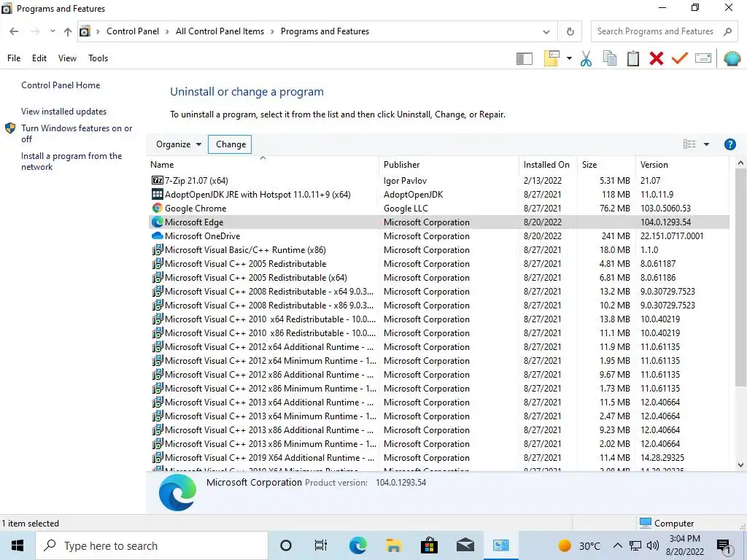
Task: Click Control Panel in breadcrumb
Action: [x=133, y=31]
